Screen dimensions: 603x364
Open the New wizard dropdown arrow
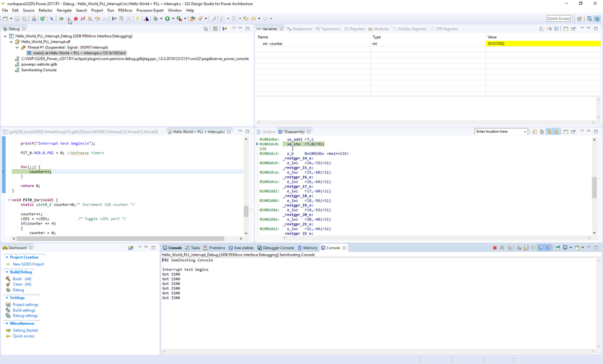11,19
